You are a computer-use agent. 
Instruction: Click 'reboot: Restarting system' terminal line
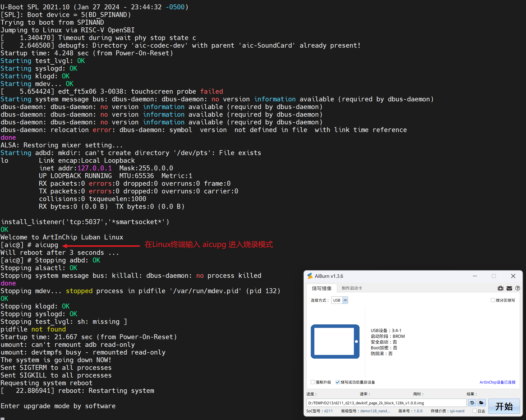pyautogui.click(x=77, y=391)
